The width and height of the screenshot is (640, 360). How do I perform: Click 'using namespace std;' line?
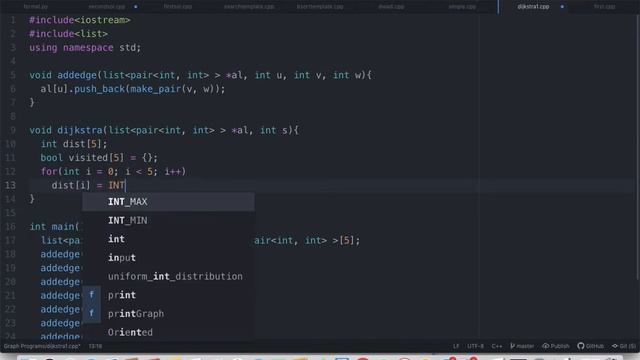click(x=85, y=48)
